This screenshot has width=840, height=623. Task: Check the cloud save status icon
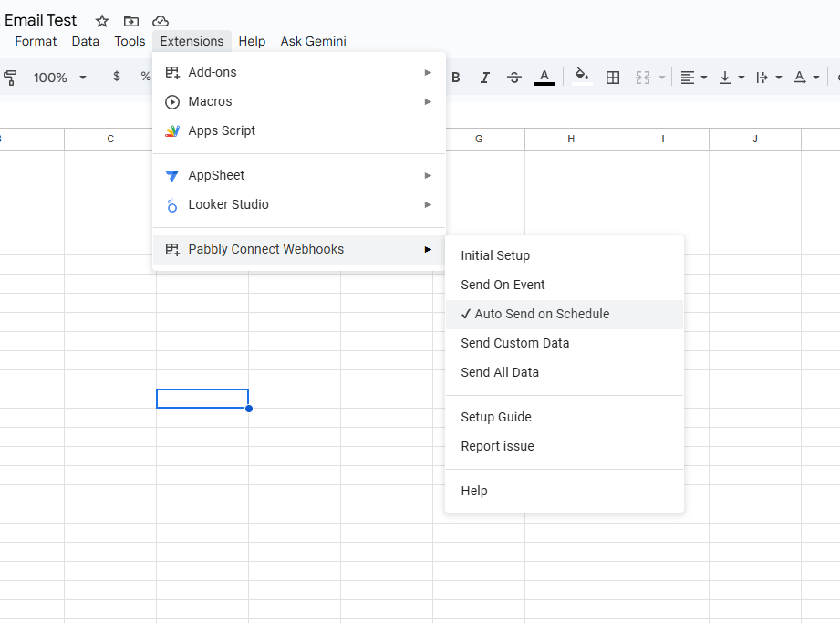click(x=161, y=21)
